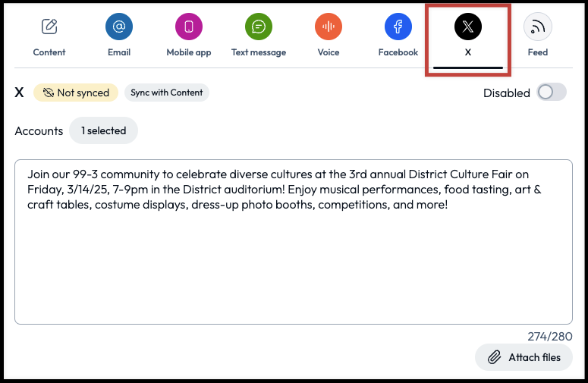The height and width of the screenshot is (383, 588).
Task: Click the Sync with Content button
Action: coord(166,93)
